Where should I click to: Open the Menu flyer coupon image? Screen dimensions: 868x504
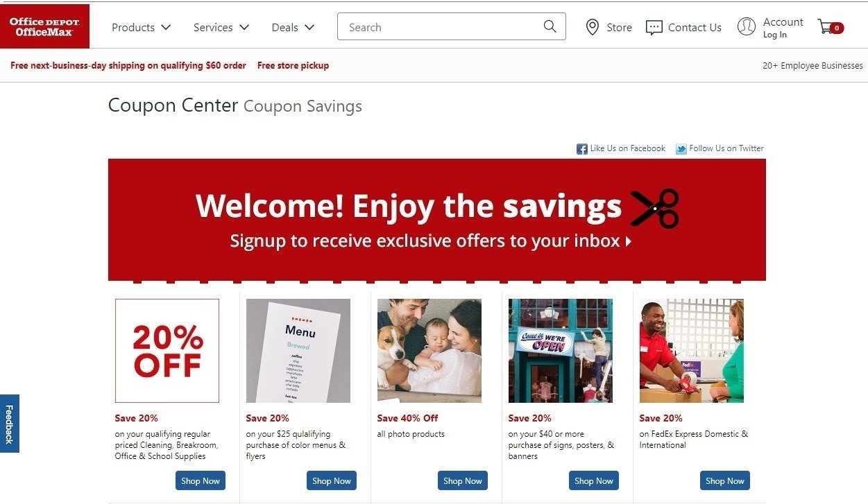point(298,351)
